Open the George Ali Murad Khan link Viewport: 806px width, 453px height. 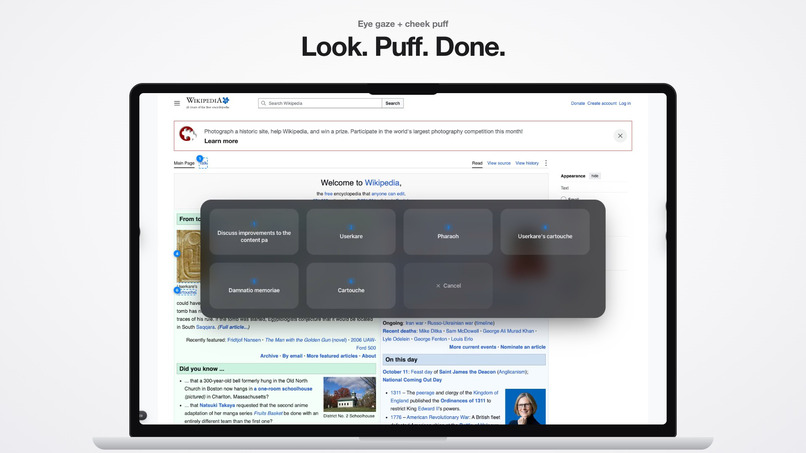[508, 331]
